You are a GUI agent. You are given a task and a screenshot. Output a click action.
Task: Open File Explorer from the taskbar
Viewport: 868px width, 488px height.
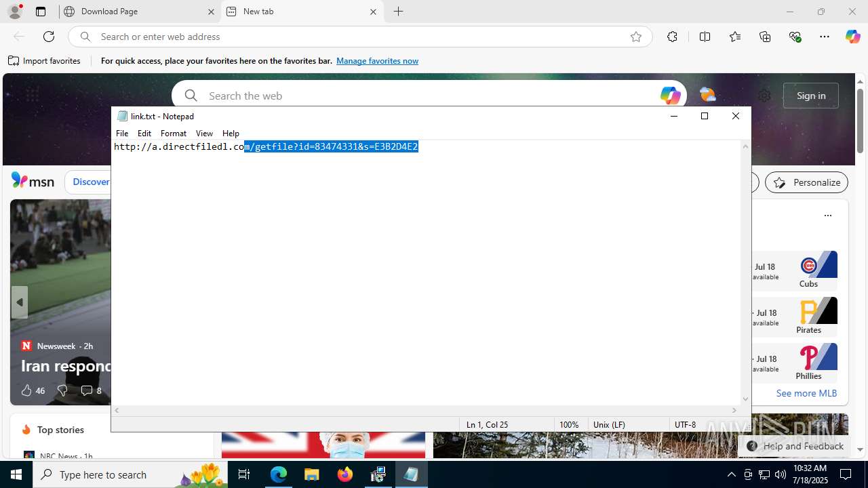[311, 474]
